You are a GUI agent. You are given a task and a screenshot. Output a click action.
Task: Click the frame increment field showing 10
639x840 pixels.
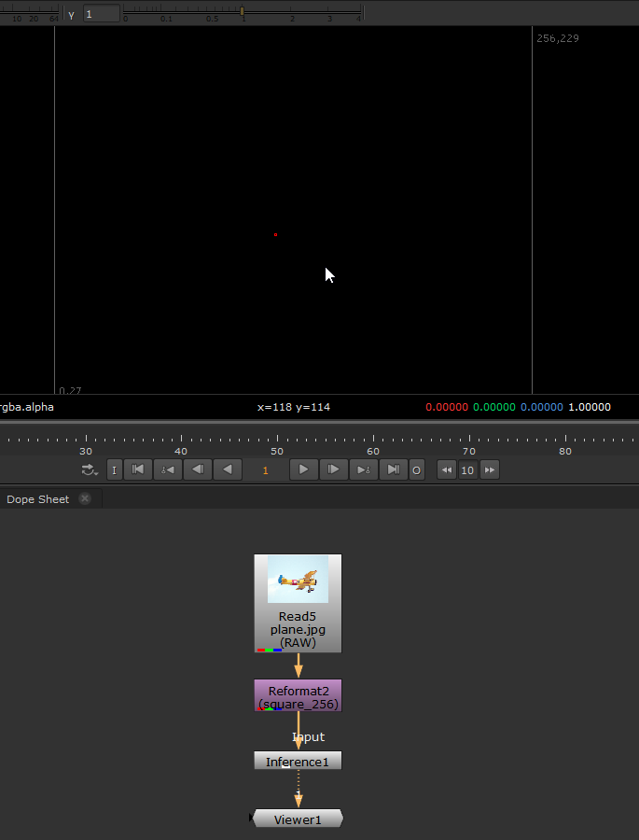tap(468, 469)
